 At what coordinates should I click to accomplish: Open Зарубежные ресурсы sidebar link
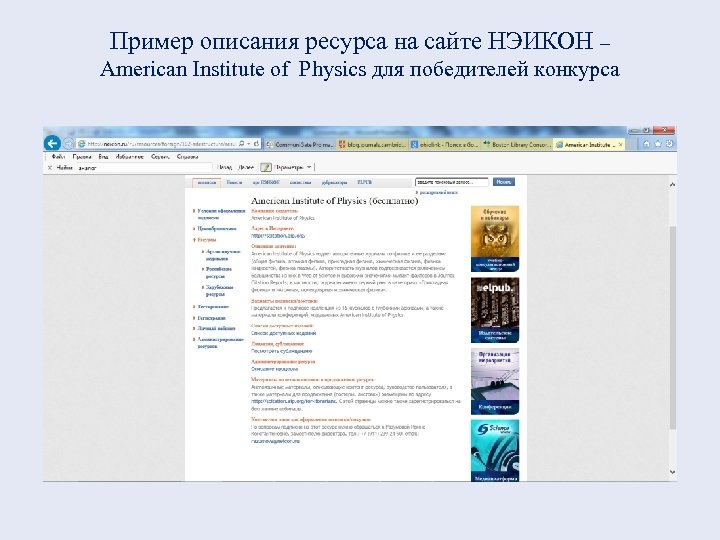coord(219,291)
